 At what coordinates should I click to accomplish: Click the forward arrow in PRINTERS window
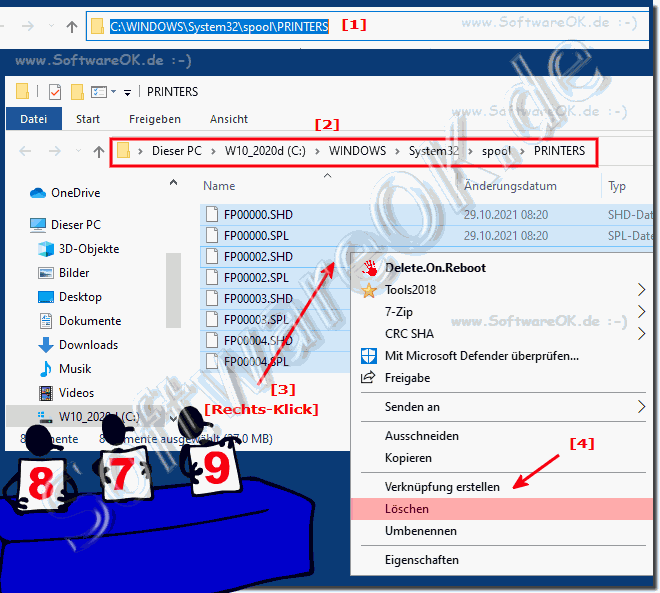click(55, 151)
